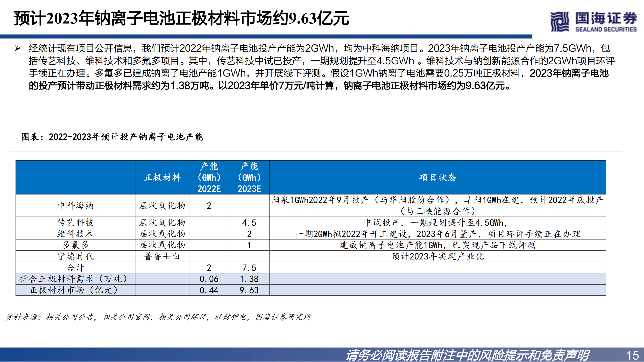Click the first paragraph line about 2022年投产产能2GWh
644x362 pixels.
[x=320, y=48]
